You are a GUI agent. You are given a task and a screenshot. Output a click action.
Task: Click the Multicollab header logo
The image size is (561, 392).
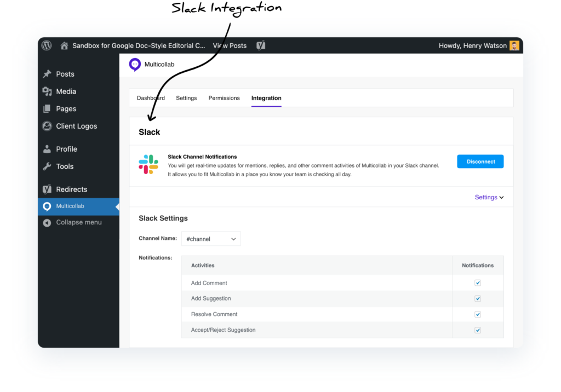pyautogui.click(x=135, y=65)
